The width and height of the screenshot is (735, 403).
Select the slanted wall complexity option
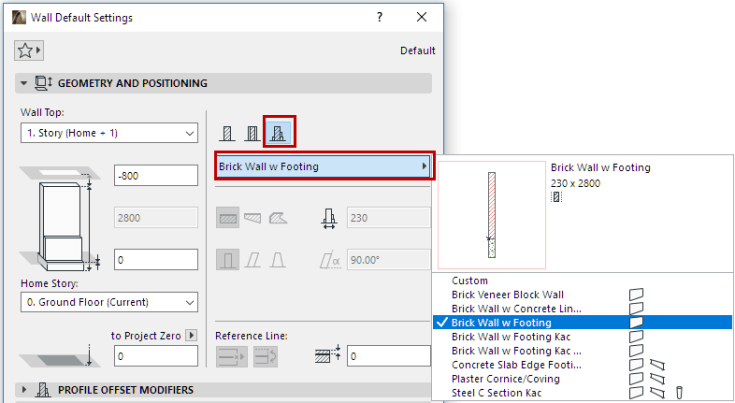[x=252, y=262]
